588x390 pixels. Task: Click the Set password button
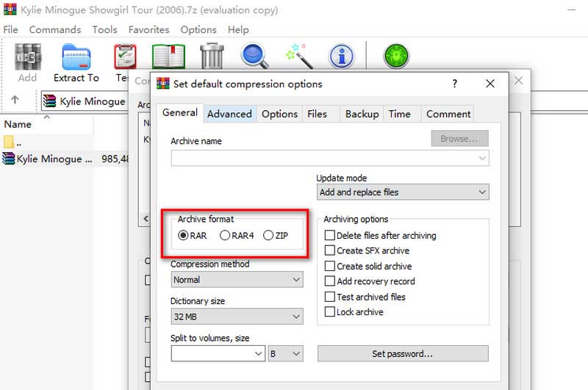point(402,354)
